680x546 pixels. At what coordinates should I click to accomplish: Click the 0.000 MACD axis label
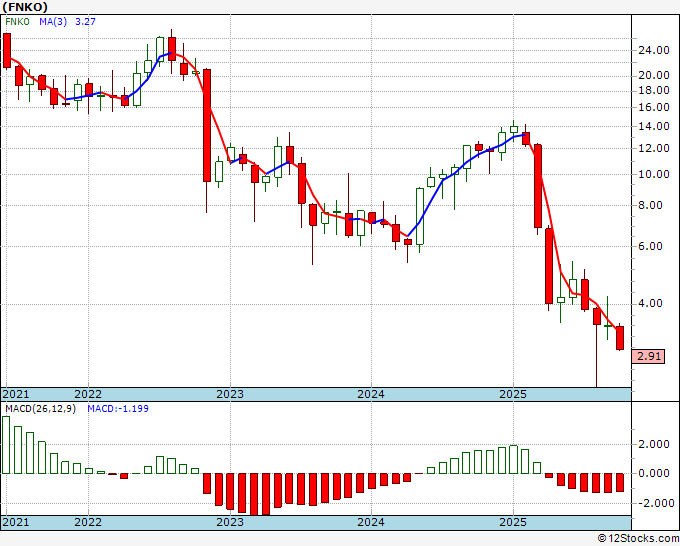pyautogui.click(x=654, y=474)
